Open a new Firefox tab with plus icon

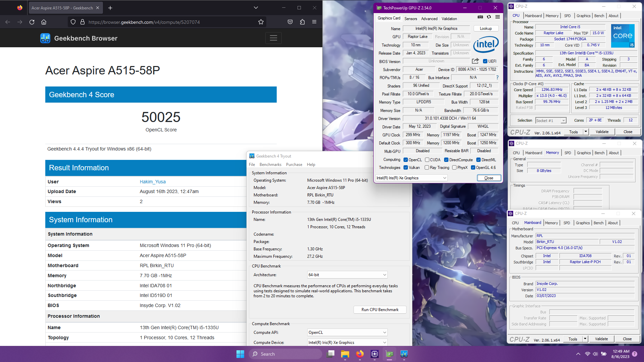pos(110,8)
